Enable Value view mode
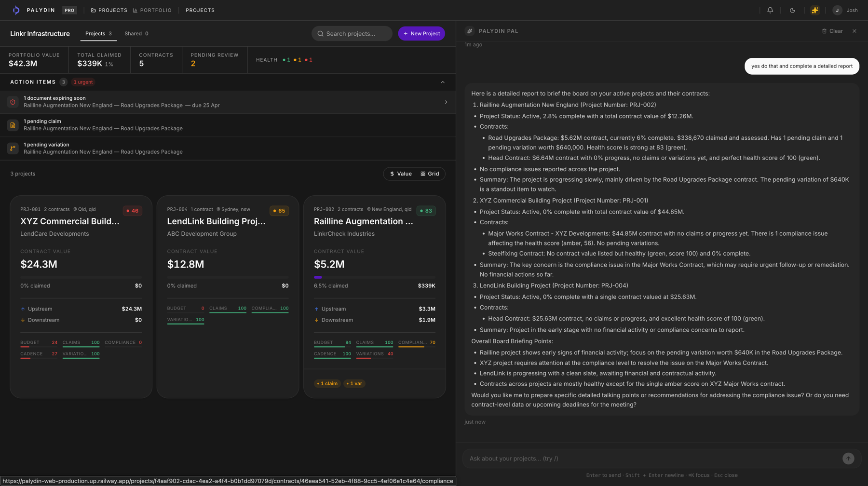 [x=401, y=174]
